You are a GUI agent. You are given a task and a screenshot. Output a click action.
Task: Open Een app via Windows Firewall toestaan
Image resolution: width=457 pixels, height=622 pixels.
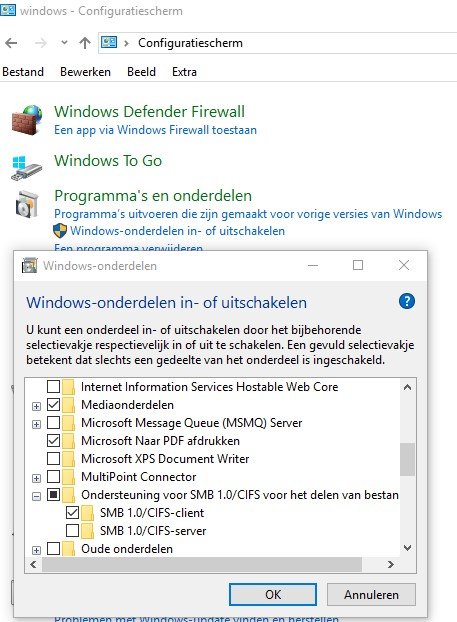[x=156, y=130]
